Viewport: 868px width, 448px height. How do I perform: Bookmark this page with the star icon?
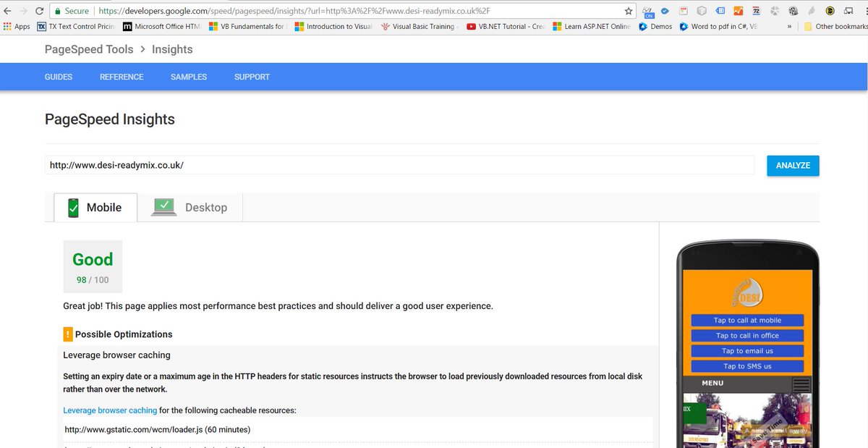point(629,11)
